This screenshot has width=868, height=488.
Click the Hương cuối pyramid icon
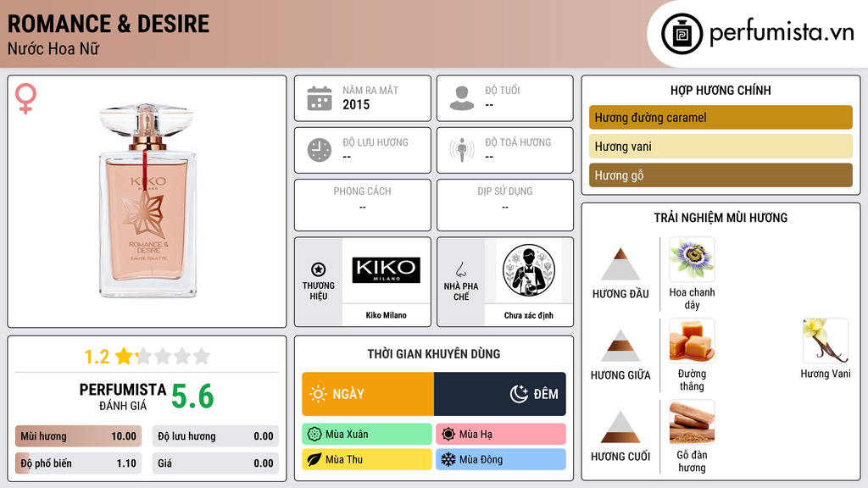[620, 427]
